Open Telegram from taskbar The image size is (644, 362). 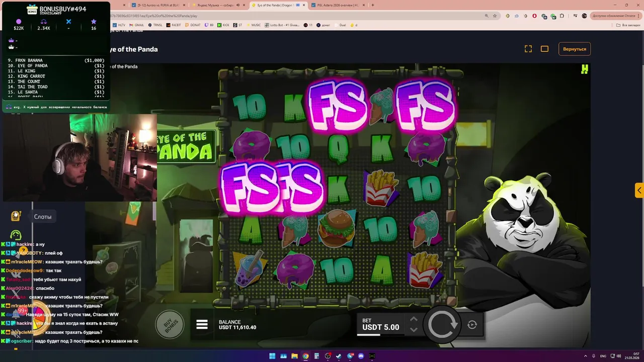point(350,356)
